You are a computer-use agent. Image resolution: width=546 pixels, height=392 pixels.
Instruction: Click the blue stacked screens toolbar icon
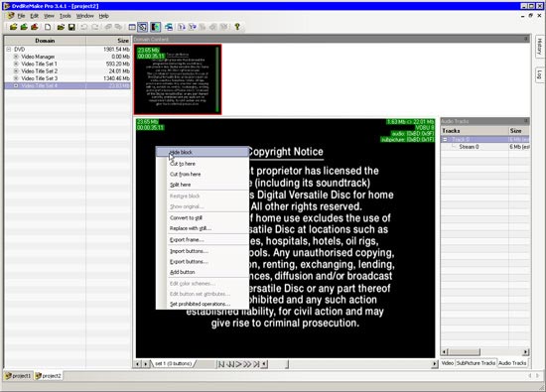click(169, 27)
